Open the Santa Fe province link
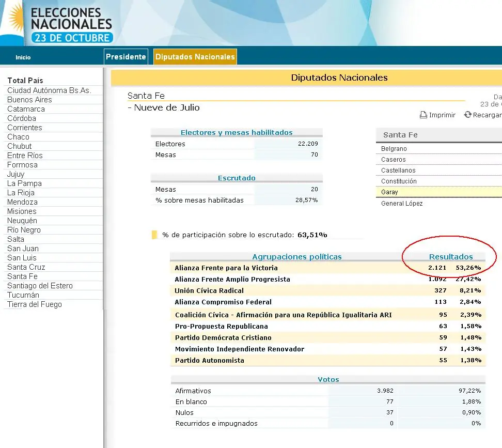502x448 pixels. 22,276
